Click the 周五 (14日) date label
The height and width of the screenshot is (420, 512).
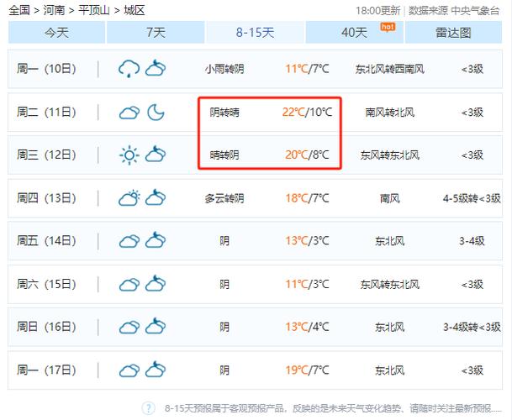46,241
